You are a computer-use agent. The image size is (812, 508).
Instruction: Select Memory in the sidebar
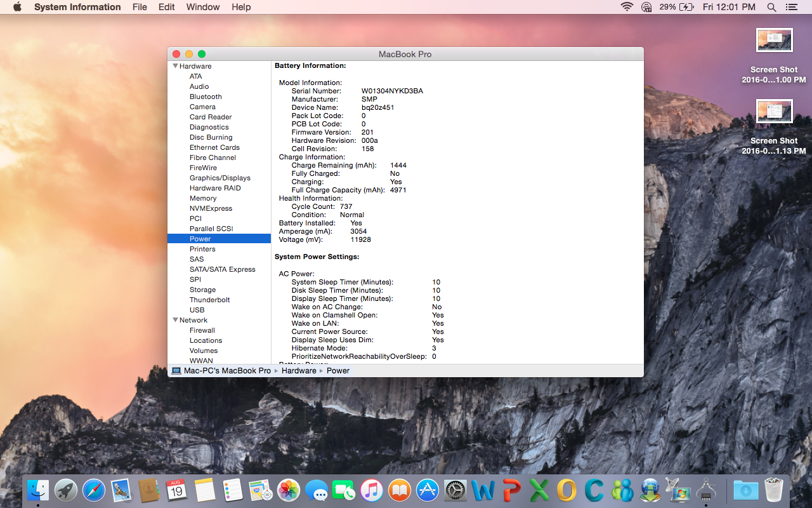pos(203,198)
